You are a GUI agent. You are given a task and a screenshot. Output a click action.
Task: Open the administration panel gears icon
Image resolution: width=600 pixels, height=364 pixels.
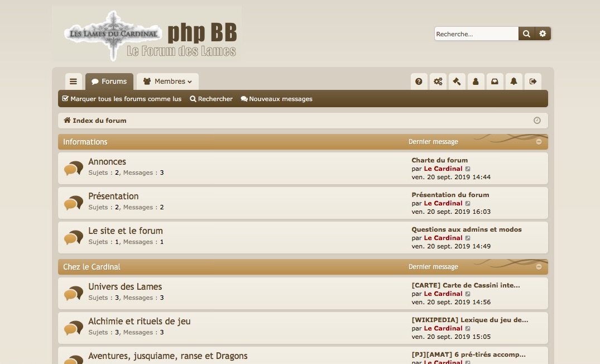(438, 82)
